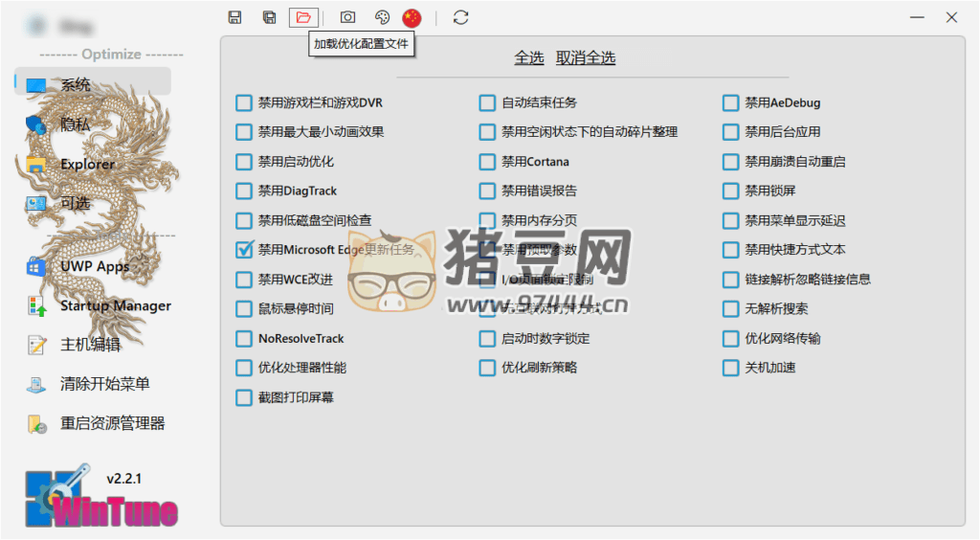Screen dimensions: 980x540
Task: Enable 禁用游戏栏和游戏DVR checkbox
Action: point(244,102)
